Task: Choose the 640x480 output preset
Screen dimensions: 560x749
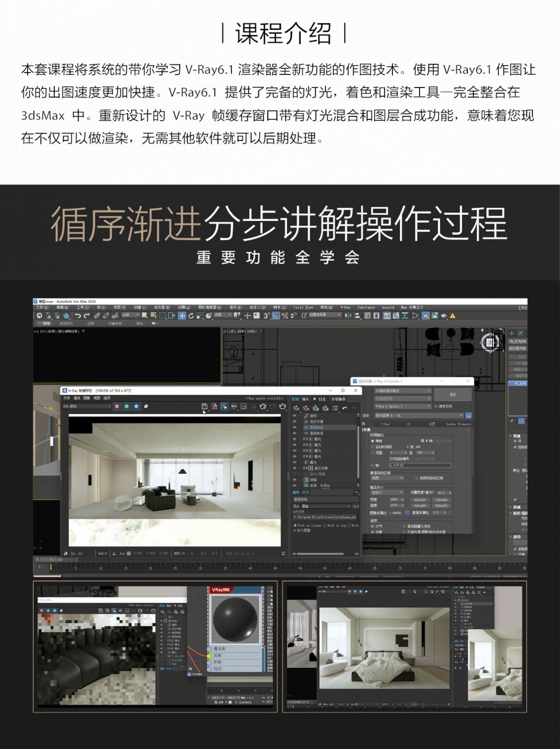Action: [x=420, y=506]
